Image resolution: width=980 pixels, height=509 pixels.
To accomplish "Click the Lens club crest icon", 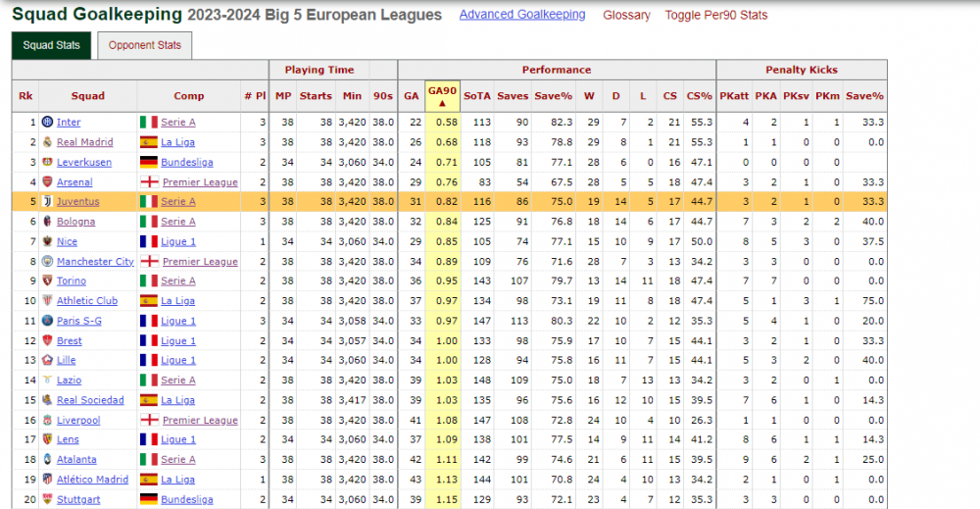I will (x=47, y=439).
